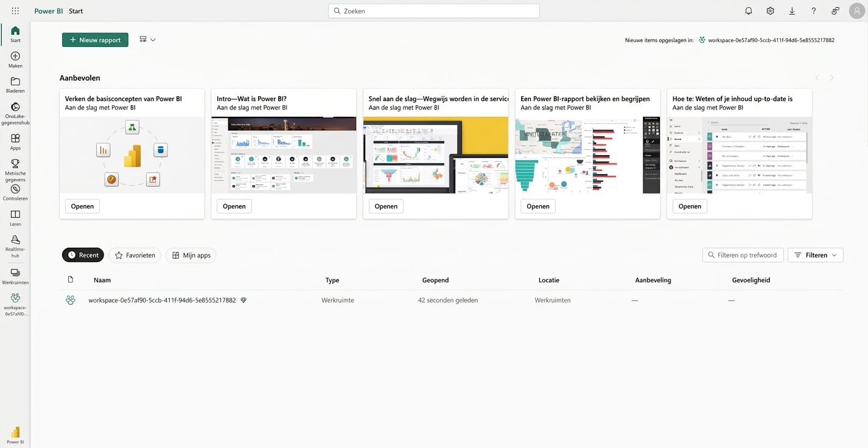Click the thumbnail of the basisconcepten card
The image size is (868, 448).
point(132,155)
